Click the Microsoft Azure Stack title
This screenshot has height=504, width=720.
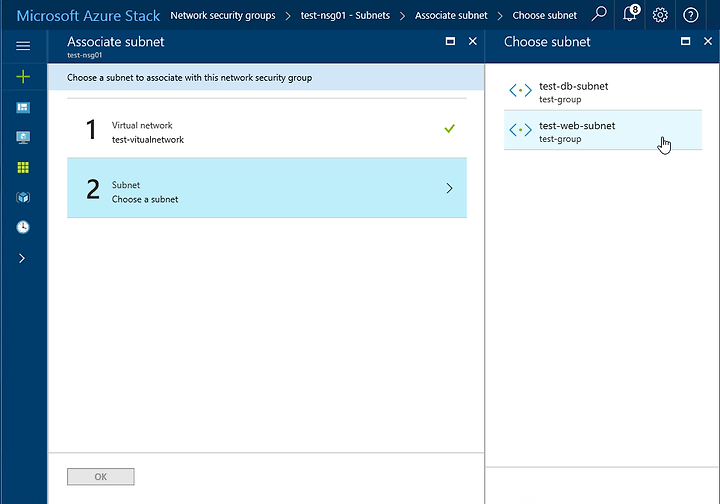click(88, 16)
